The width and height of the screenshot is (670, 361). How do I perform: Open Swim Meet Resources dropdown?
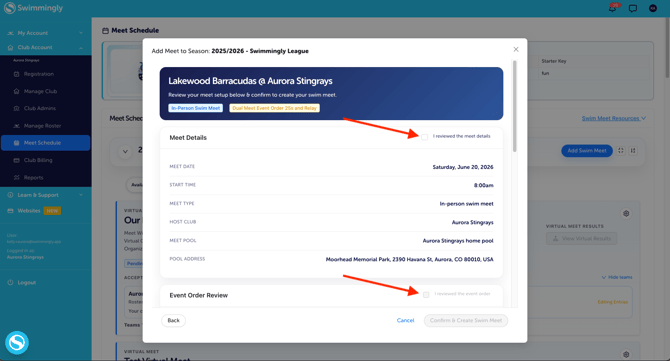[614, 118]
